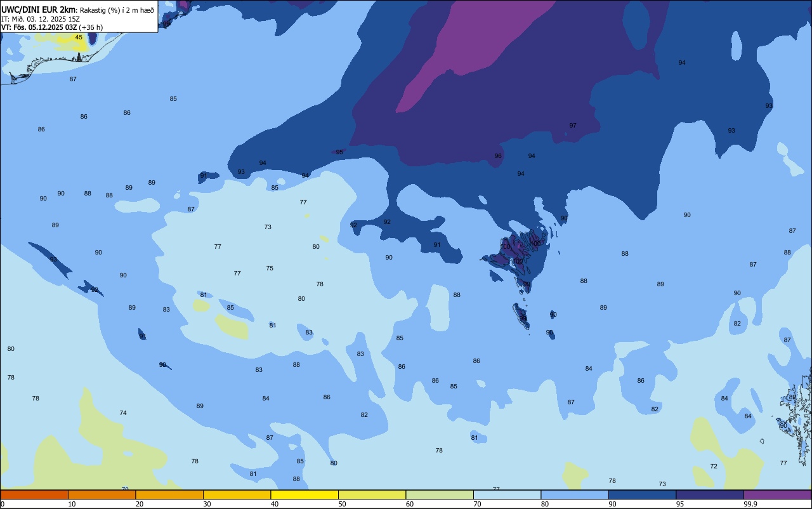Pick the pale yellow 50–60 legend swatch
Viewport: 812px width, 509px height.
(x=372, y=494)
